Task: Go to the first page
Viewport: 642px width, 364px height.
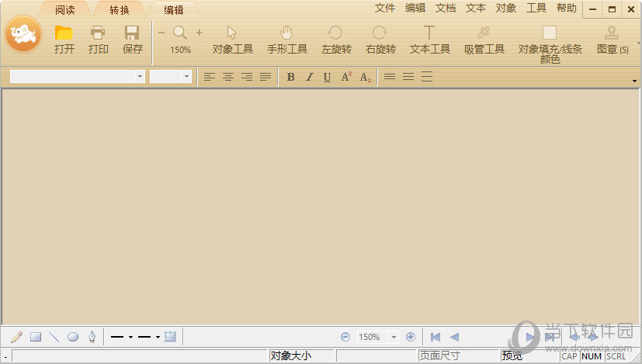Action: click(436, 337)
